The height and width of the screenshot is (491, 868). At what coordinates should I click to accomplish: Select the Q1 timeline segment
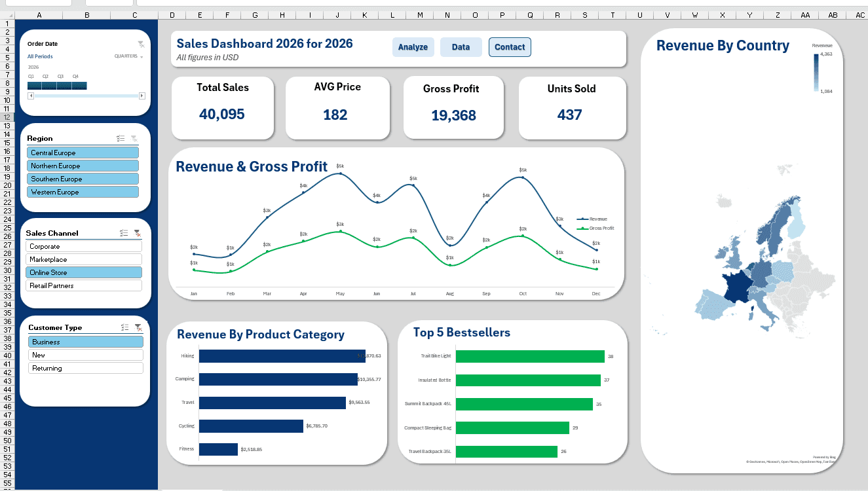click(x=35, y=86)
